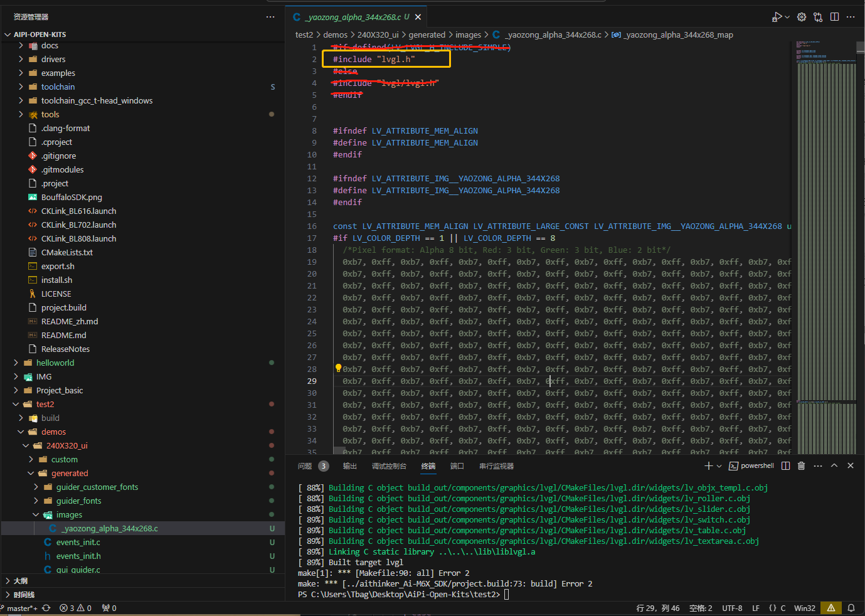Click the gear icon in editor toolbar
865x616 pixels.
coord(802,17)
